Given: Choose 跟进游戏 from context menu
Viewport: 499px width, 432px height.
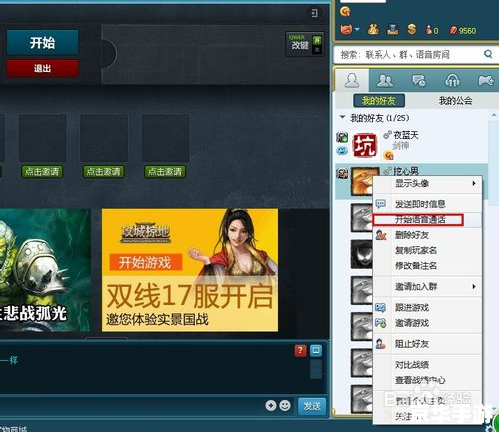Looking at the screenshot, I should (427, 307).
